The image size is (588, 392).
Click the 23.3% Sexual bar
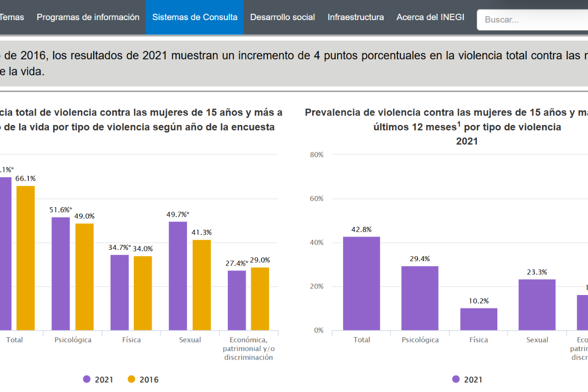[537, 304]
